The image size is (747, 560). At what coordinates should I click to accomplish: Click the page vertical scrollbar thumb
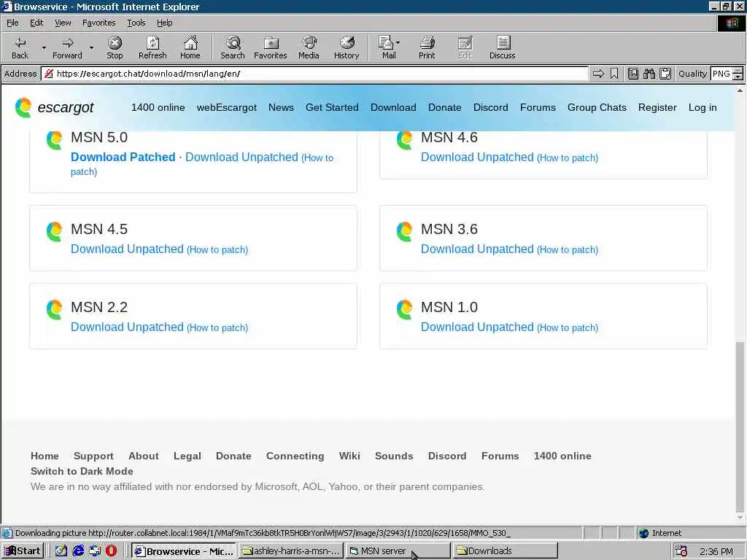coord(740,426)
